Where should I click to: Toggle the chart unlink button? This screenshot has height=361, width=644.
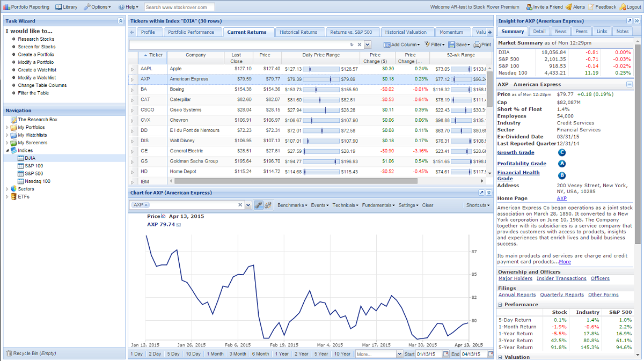point(268,205)
